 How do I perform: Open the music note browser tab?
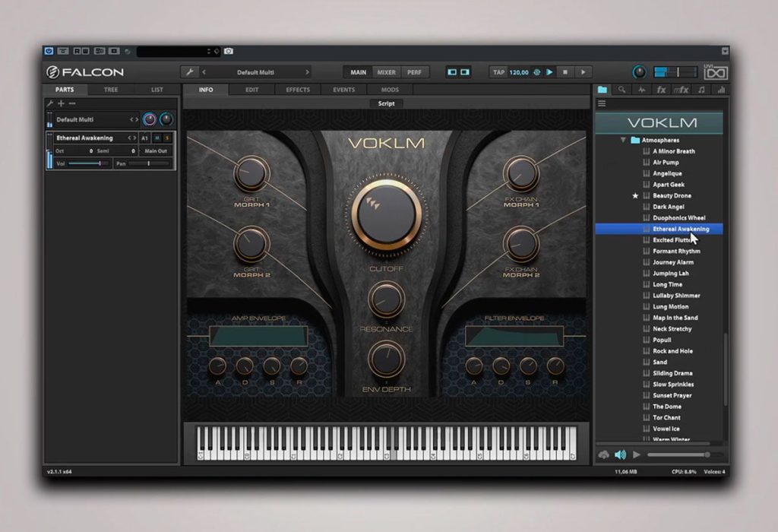pos(701,90)
